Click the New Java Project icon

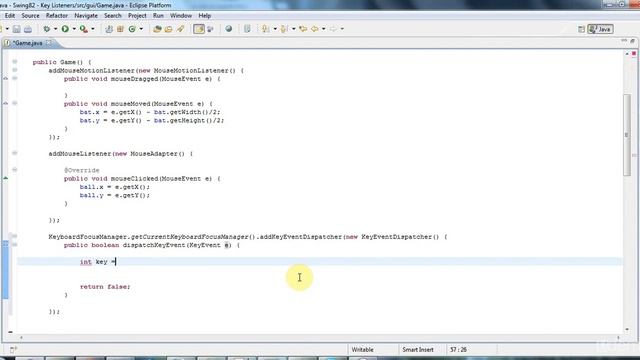click(109, 29)
